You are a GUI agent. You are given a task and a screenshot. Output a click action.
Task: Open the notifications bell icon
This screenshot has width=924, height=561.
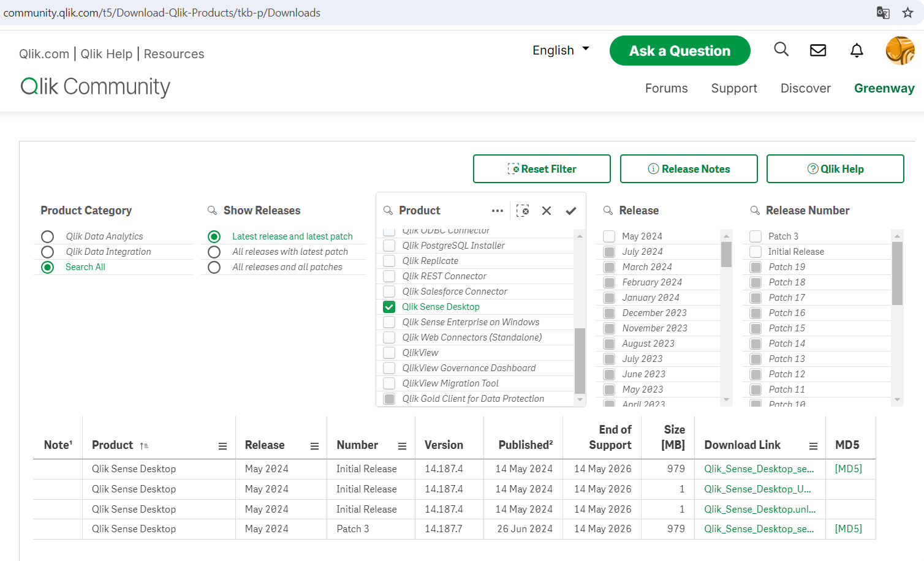point(857,50)
